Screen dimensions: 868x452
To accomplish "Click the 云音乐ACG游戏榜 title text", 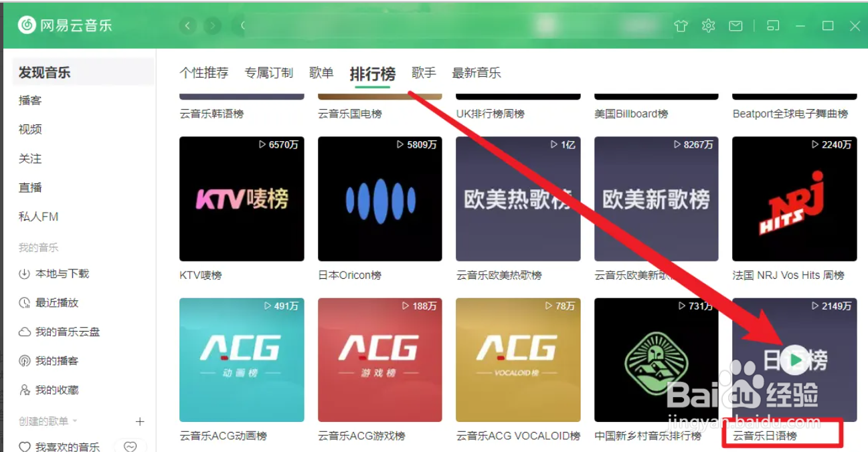I will [361, 436].
